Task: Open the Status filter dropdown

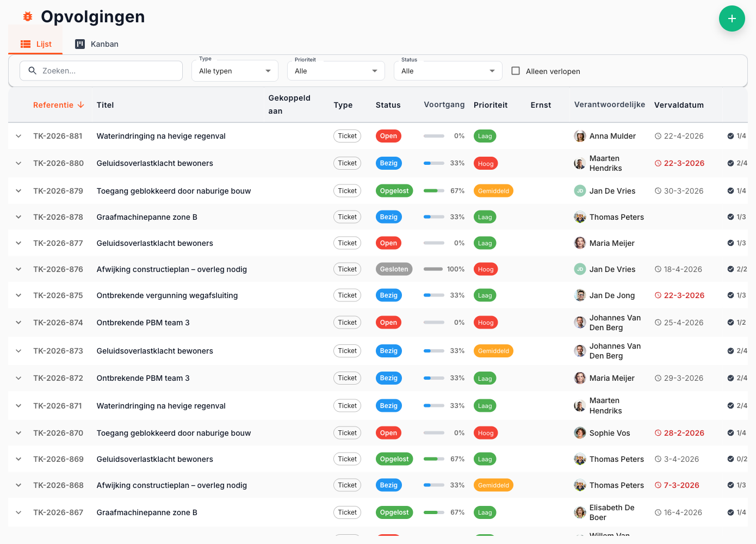Action: (x=448, y=71)
